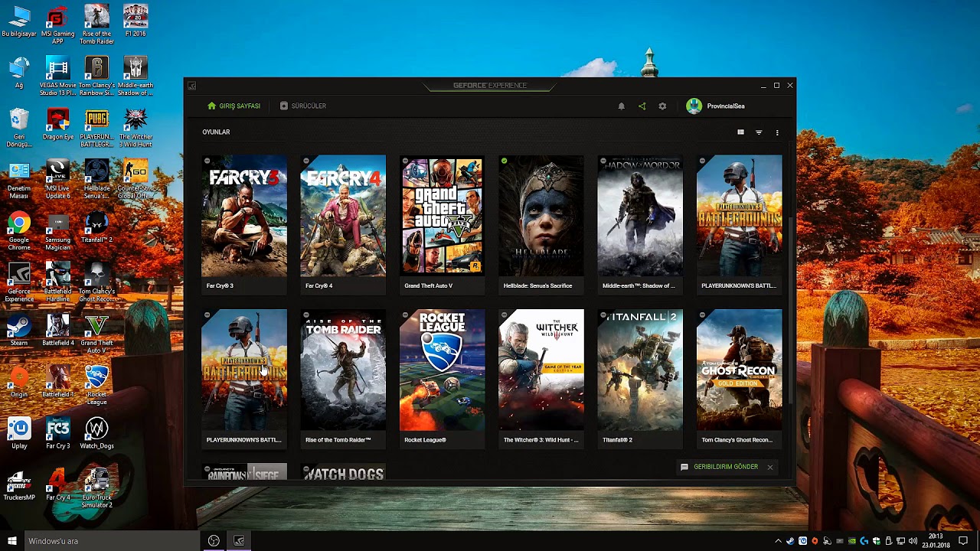Select the F1 2016 desktop shortcut

[136, 22]
